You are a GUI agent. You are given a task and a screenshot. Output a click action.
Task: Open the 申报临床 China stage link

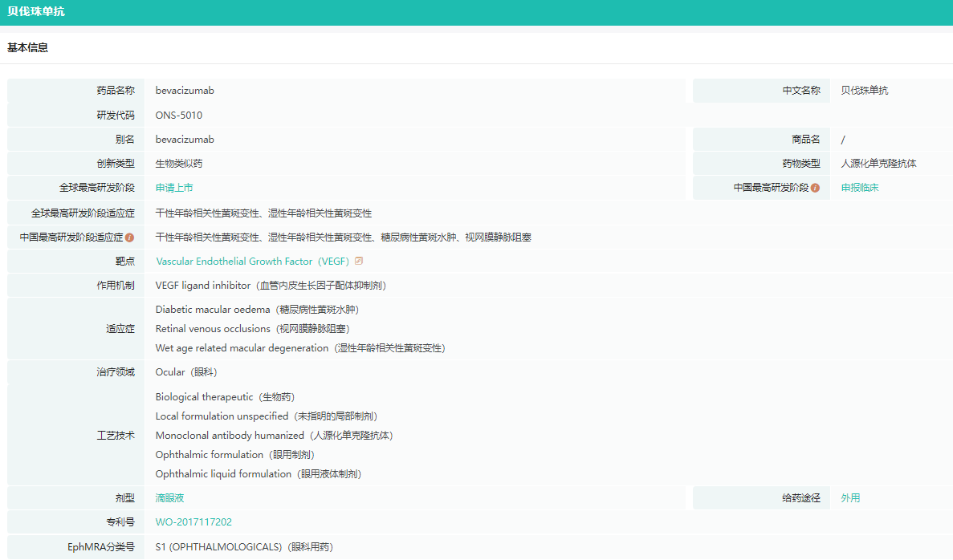point(860,188)
